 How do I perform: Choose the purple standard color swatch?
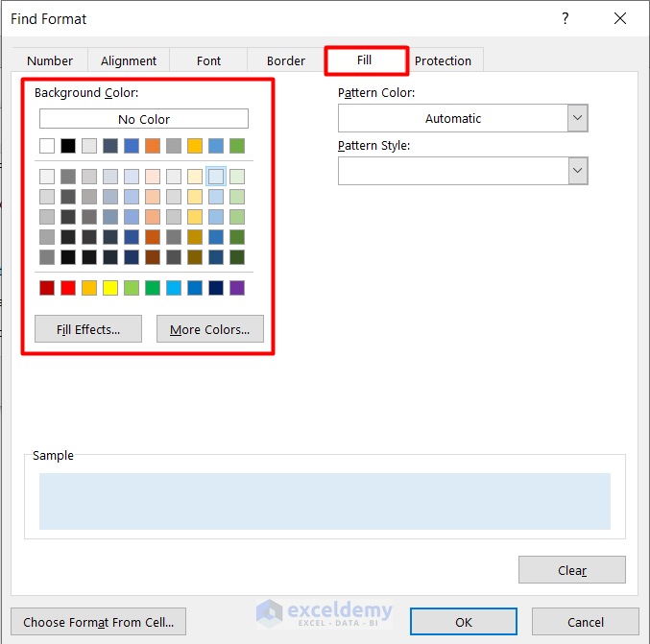coord(237,288)
